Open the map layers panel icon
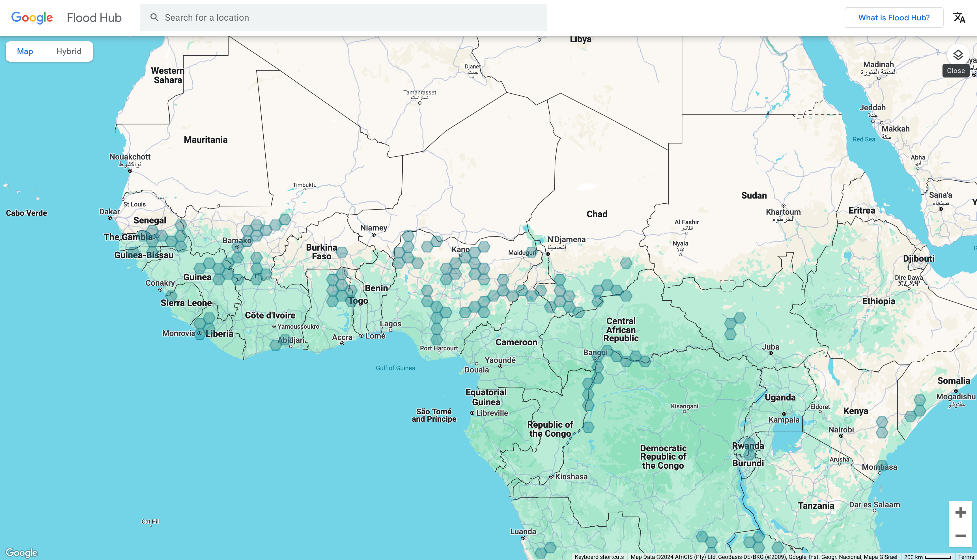977x560 pixels. (958, 55)
